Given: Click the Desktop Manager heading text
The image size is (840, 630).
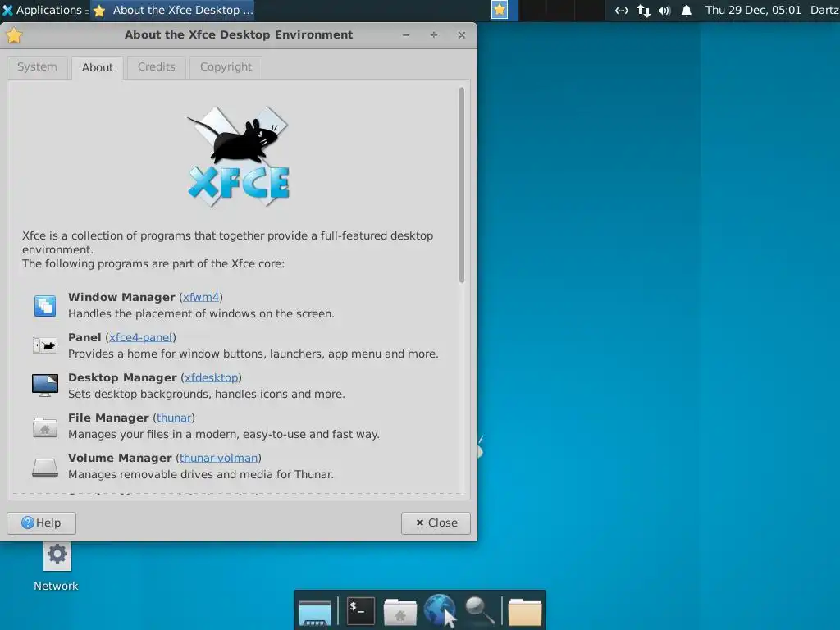Looking at the screenshot, I should (x=122, y=377).
